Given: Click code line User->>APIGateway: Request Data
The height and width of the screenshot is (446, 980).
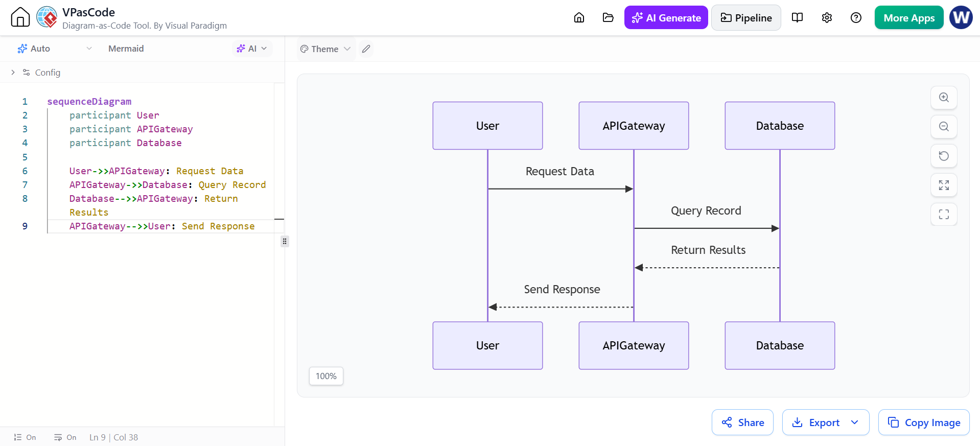Looking at the screenshot, I should tap(156, 171).
